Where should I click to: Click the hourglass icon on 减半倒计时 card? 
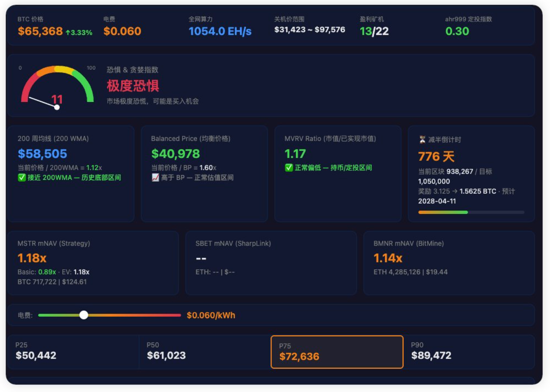(423, 140)
